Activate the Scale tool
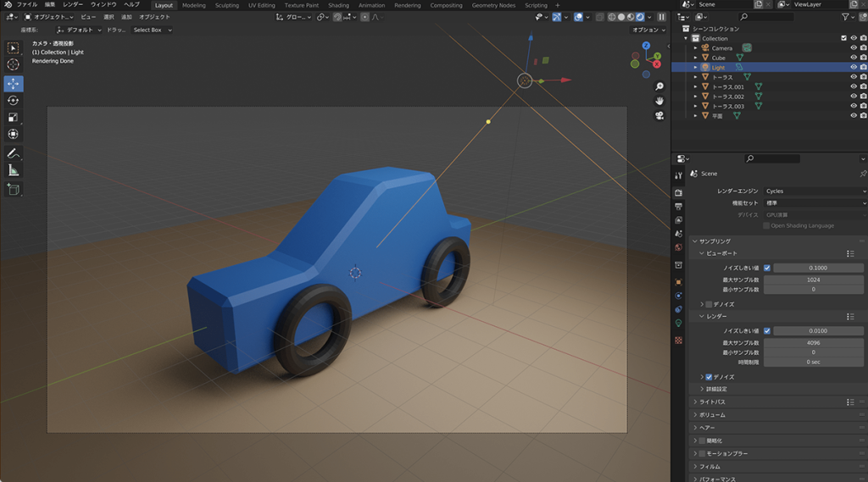The width and height of the screenshot is (868, 482). (x=14, y=117)
